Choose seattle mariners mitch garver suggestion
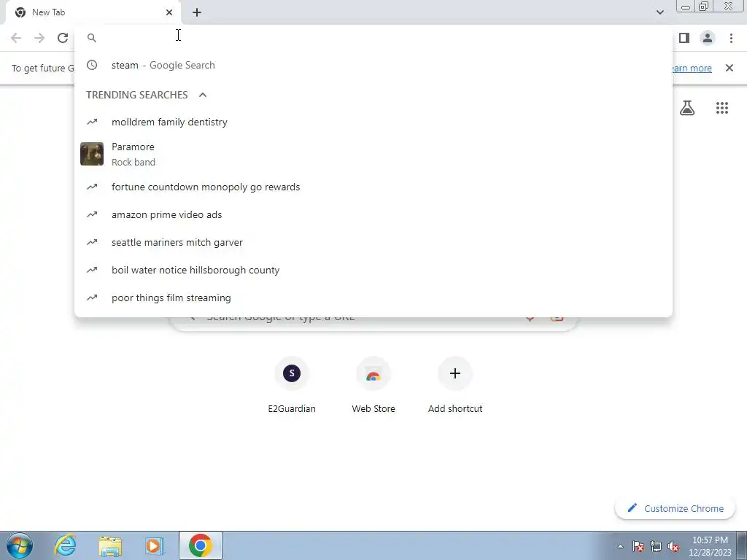 click(373, 242)
